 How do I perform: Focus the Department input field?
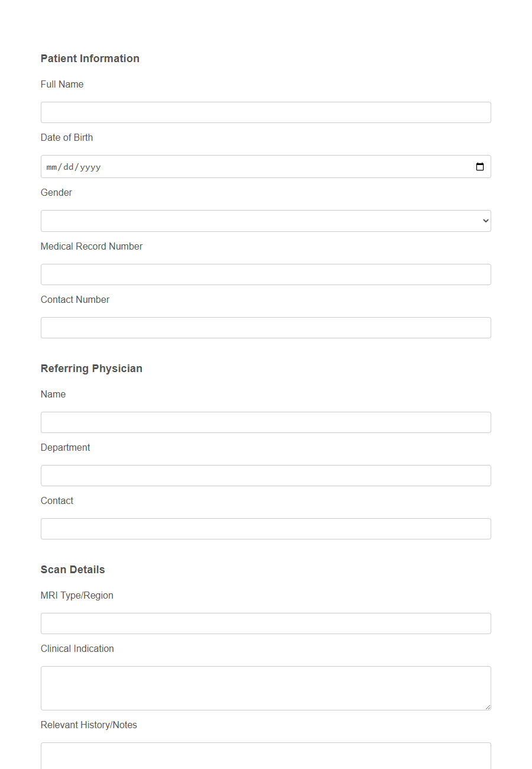[x=265, y=475]
